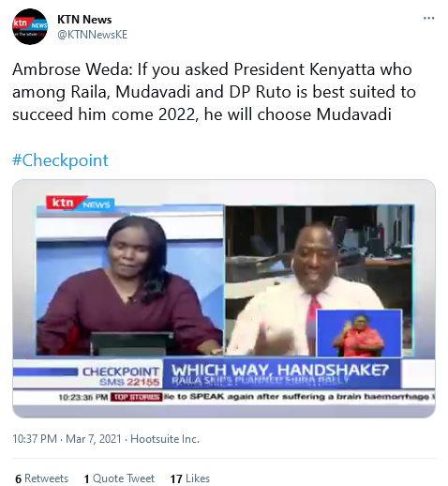Click the sign language interpreter inset

coord(359,333)
